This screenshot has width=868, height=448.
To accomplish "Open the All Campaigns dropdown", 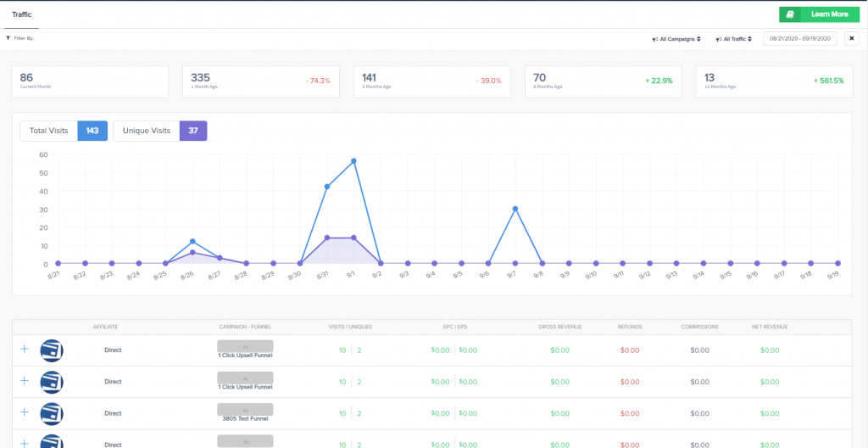I will pos(679,39).
